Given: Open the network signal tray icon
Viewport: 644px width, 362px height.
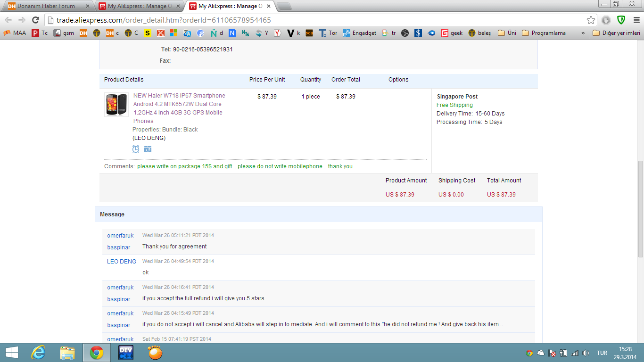Looking at the screenshot, I should coord(574,353).
